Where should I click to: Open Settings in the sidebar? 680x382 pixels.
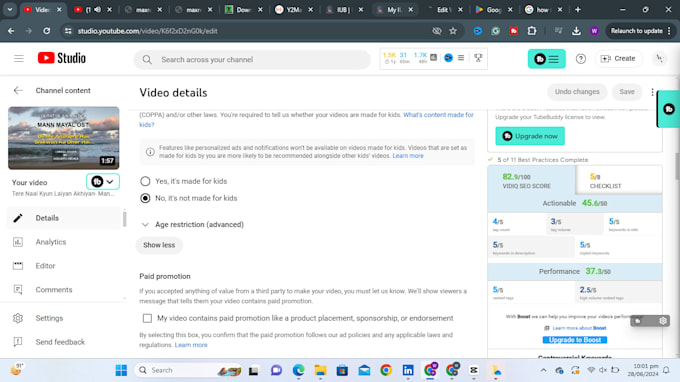64,318
